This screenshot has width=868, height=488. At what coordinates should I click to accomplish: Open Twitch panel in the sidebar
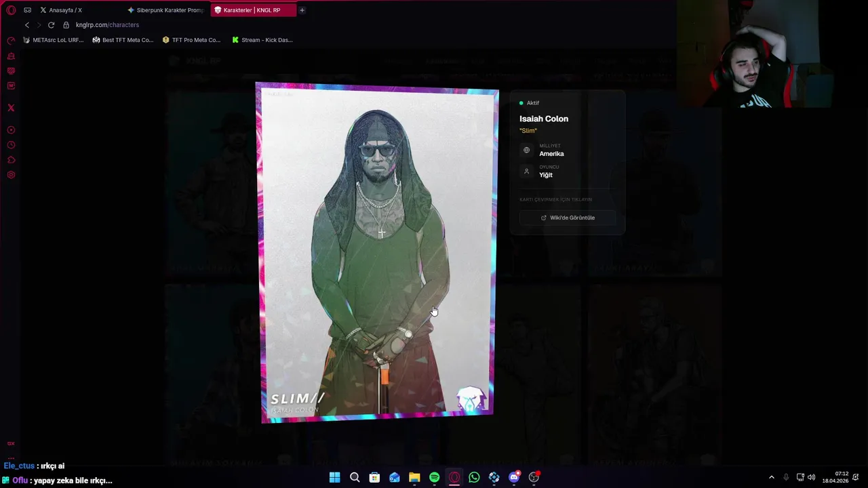click(11, 71)
